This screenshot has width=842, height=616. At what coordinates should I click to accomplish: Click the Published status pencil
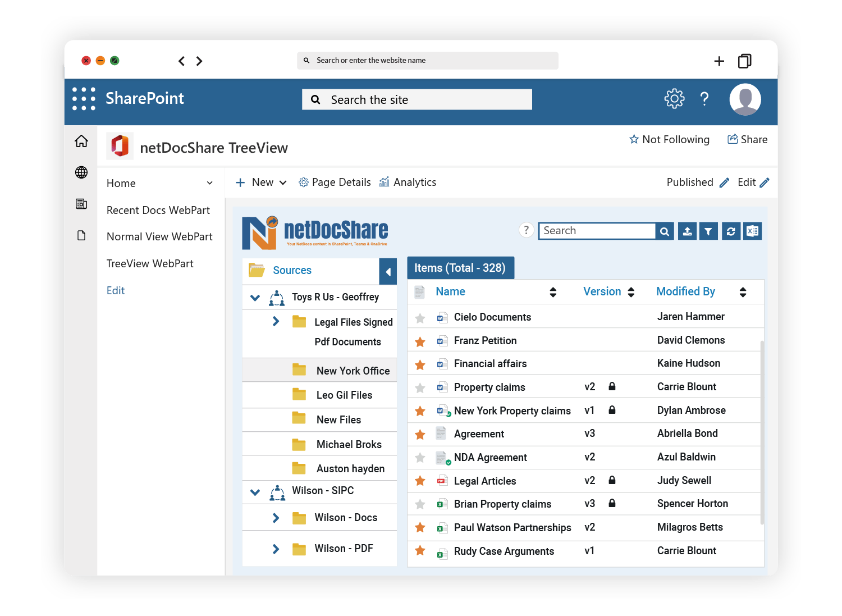click(x=724, y=182)
